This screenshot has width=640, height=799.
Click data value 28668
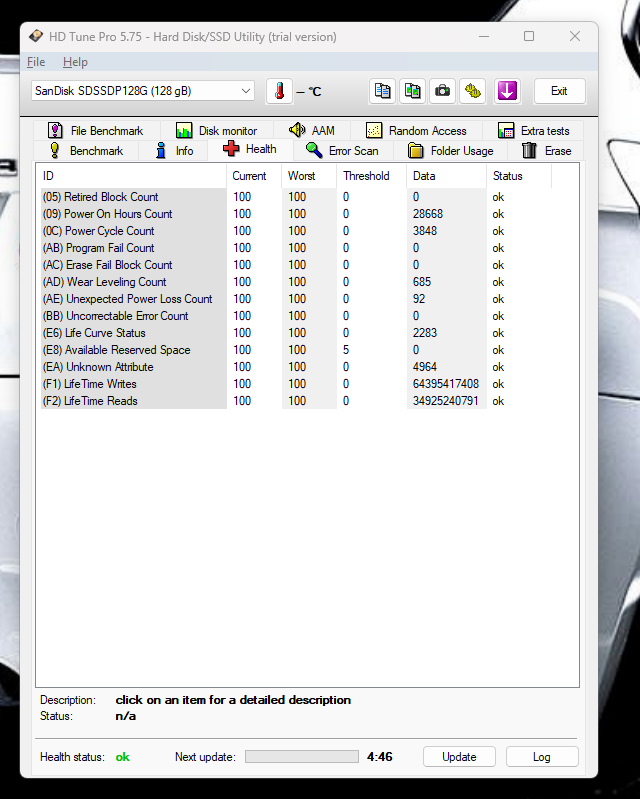pyautogui.click(x=428, y=214)
